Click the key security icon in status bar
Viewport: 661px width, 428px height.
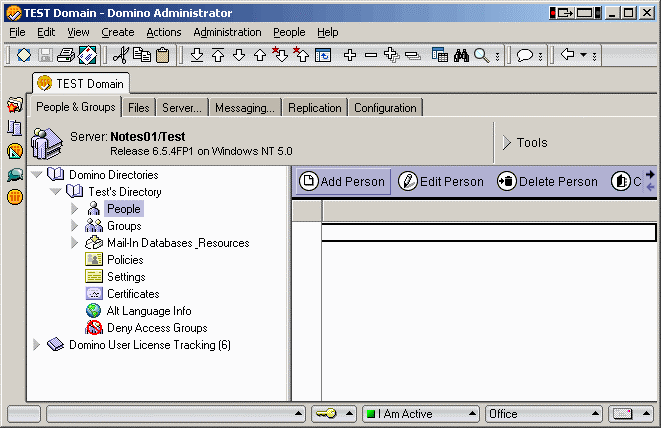pos(326,414)
